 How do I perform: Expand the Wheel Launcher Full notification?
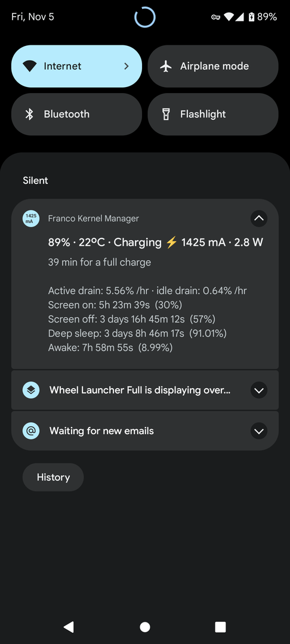(259, 390)
